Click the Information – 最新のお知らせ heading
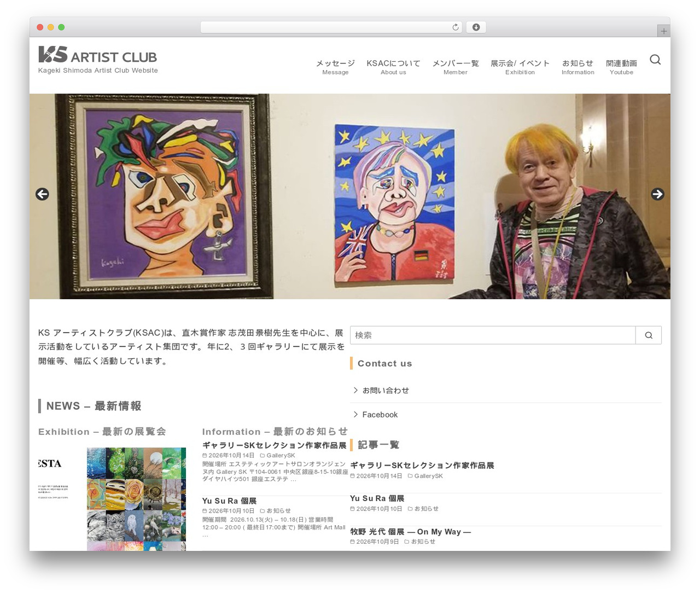 coord(275,432)
